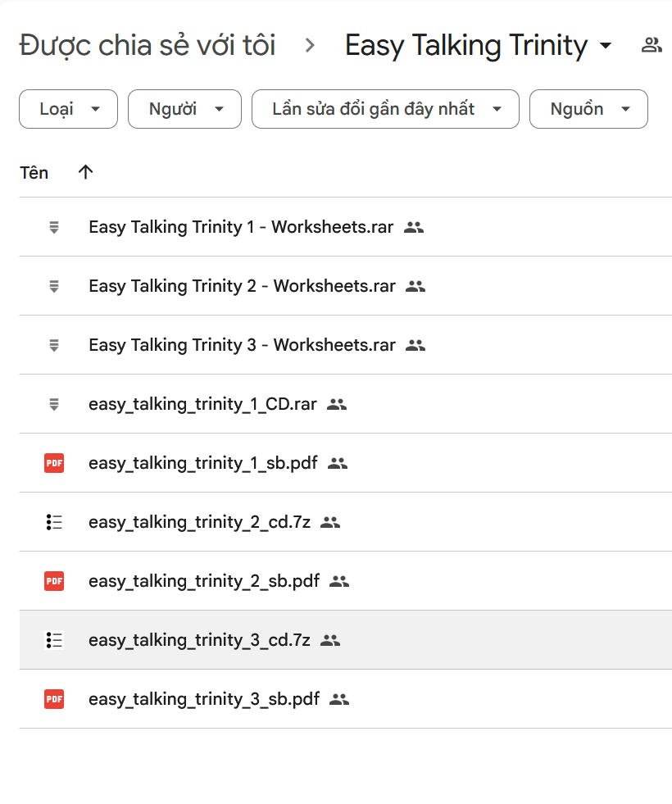
Task: Click the PDF icon for easy_talking_trinity_3_sb.pdf
Action: (54, 699)
